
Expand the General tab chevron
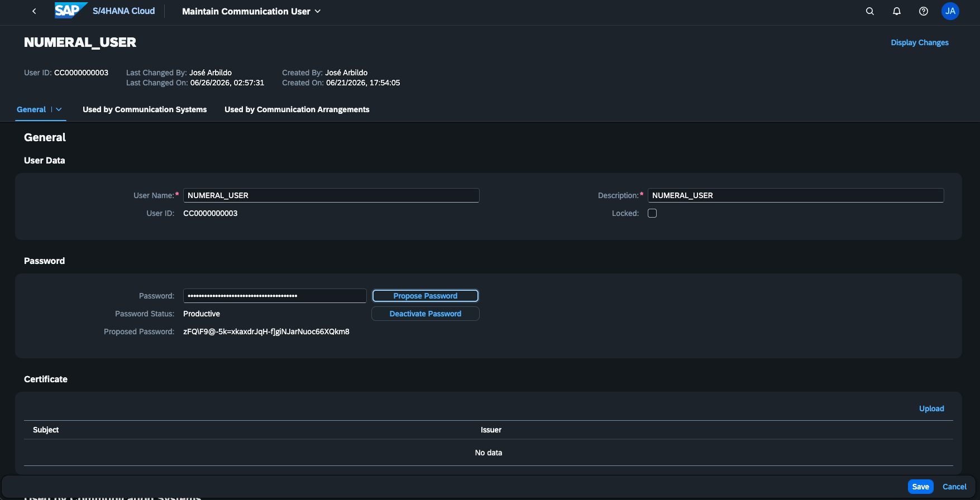(x=59, y=109)
